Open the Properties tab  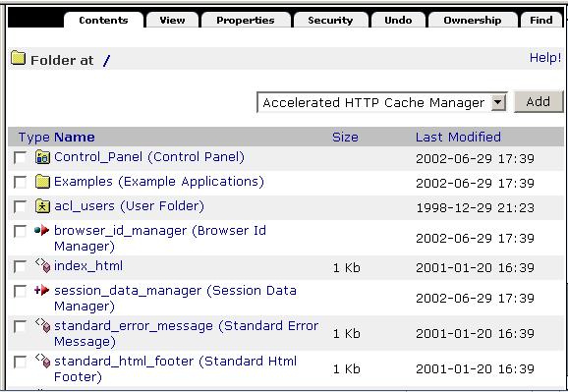pyautogui.click(x=246, y=20)
